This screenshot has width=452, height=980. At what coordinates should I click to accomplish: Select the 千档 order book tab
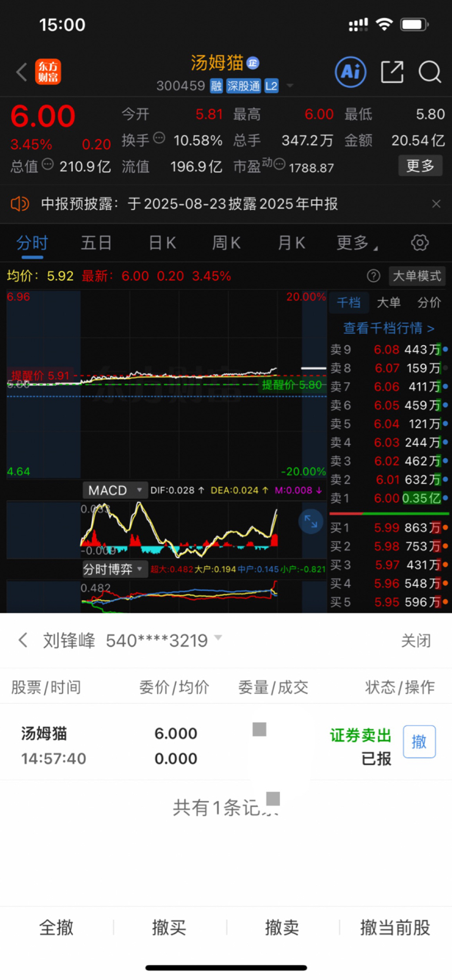(x=348, y=302)
